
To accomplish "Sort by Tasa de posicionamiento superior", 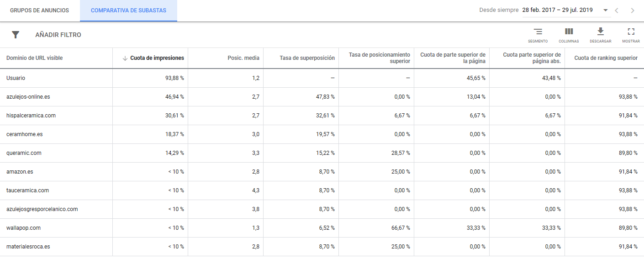I will (379, 58).
